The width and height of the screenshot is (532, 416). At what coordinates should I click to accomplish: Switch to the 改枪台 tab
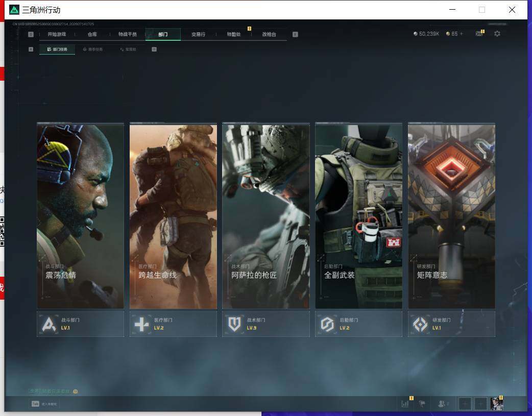tap(269, 34)
